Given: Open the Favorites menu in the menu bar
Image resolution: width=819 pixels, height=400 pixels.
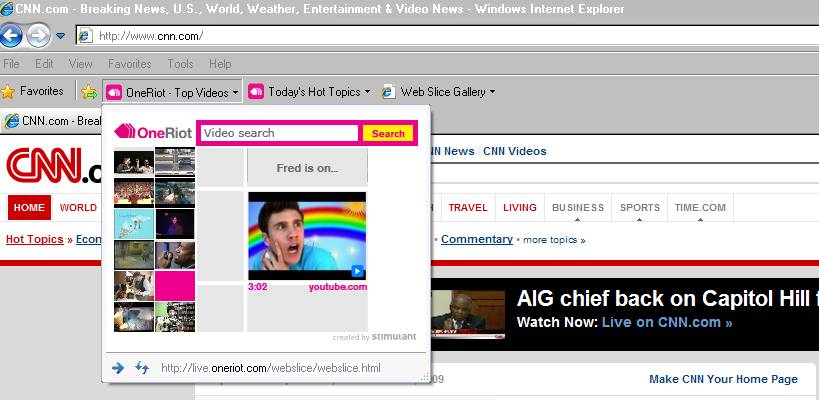Looking at the screenshot, I should click(x=130, y=64).
